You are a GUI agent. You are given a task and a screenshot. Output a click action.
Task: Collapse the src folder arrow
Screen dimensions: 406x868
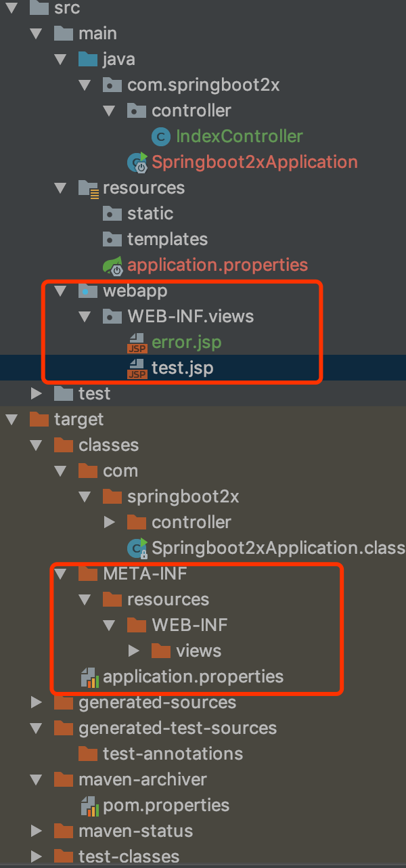click(x=12, y=8)
